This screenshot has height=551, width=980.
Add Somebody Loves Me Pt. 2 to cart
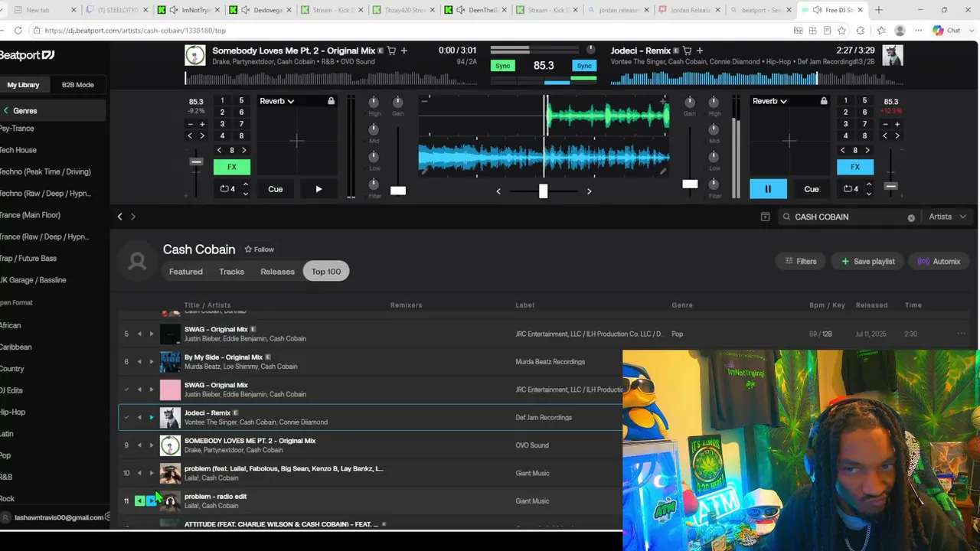pos(392,51)
